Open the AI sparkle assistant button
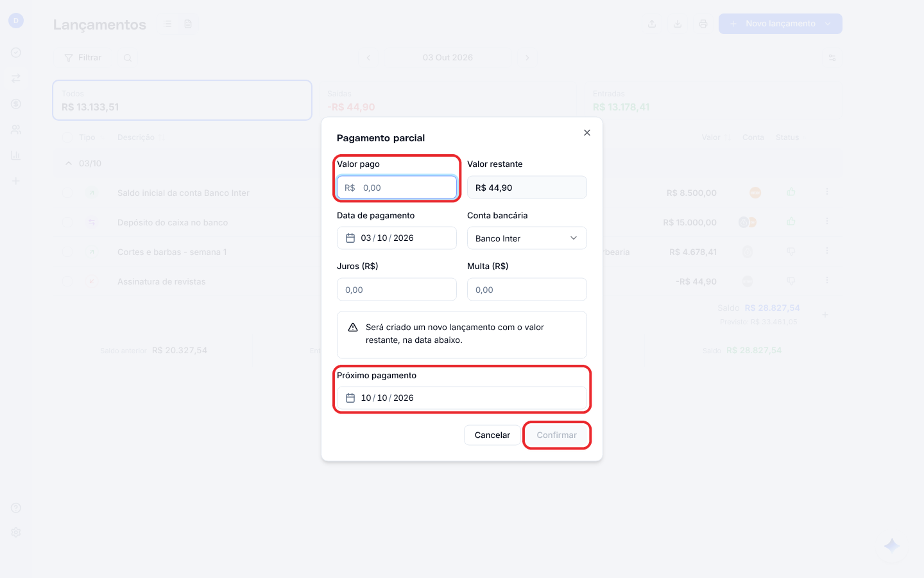Image resolution: width=924 pixels, height=578 pixels. [892, 546]
